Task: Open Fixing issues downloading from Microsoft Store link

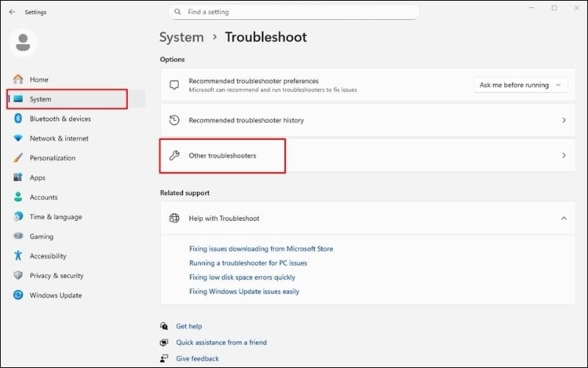Action: click(x=261, y=249)
